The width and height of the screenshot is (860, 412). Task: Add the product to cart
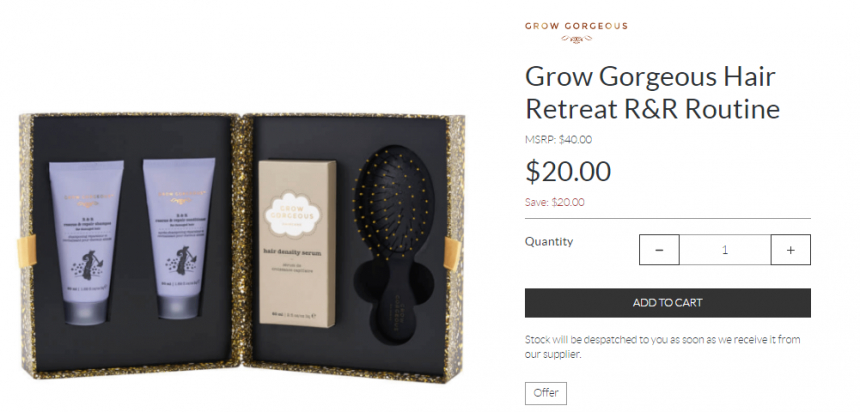tap(667, 303)
